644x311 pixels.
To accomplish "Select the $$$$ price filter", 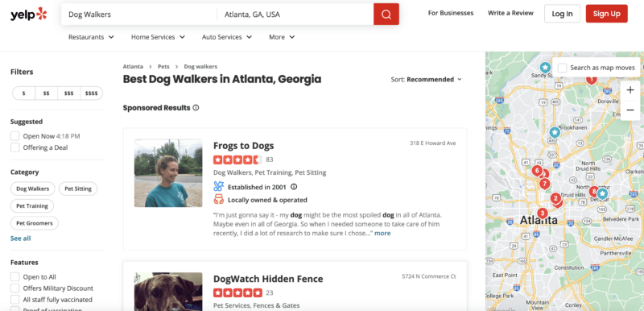I will pos(91,93).
